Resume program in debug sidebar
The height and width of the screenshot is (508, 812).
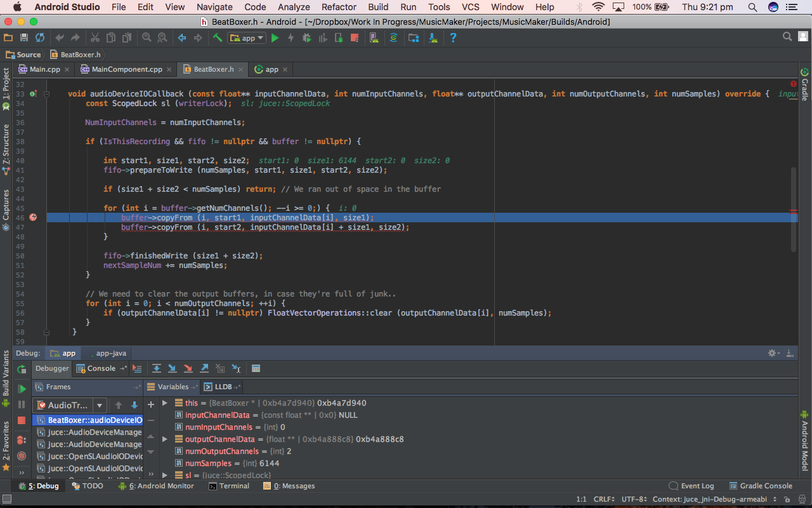[22, 389]
